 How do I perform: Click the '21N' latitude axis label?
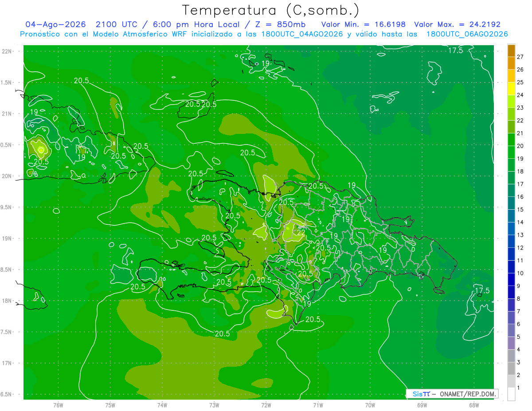point(6,114)
